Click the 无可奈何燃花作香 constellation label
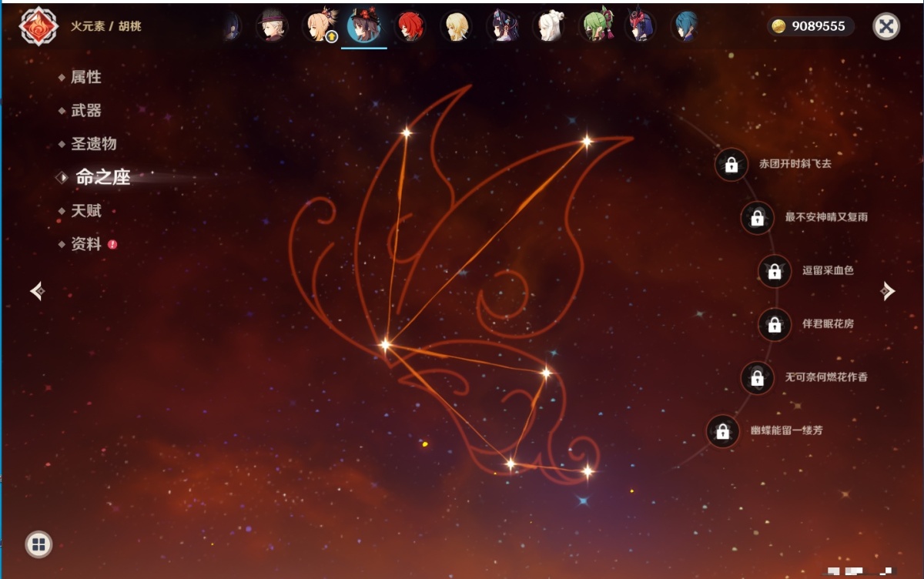924x579 pixels. coord(826,377)
